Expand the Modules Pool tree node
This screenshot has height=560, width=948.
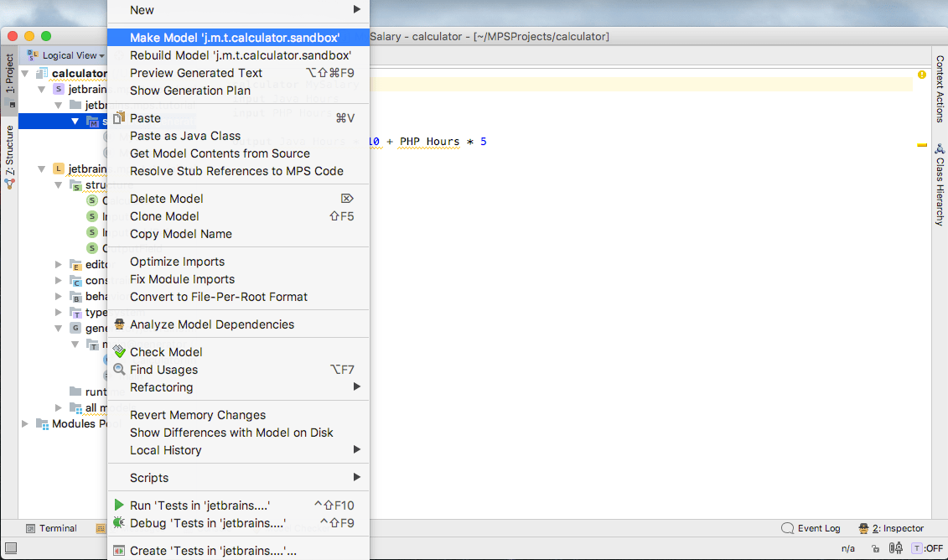click(25, 424)
